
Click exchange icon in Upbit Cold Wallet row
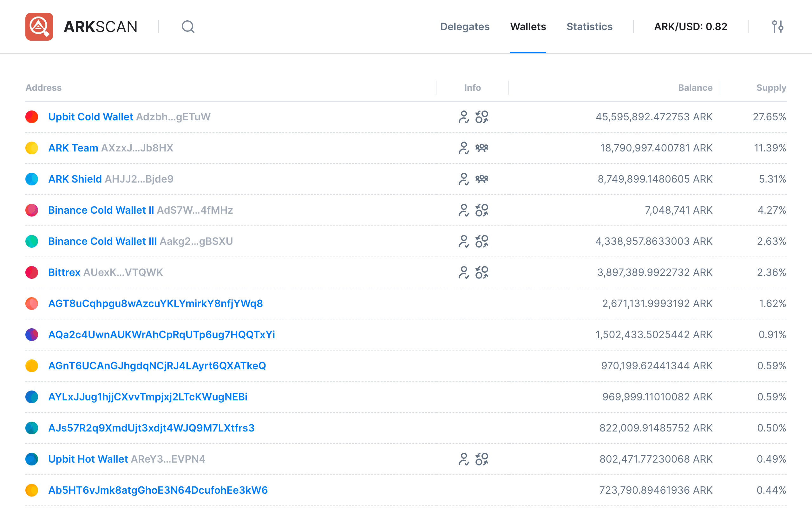(482, 117)
